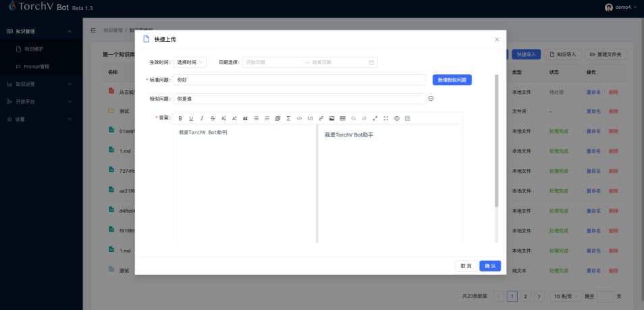Click the italic icon in editor
The width and height of the screenshot is (644, 310).
[202, 118]
